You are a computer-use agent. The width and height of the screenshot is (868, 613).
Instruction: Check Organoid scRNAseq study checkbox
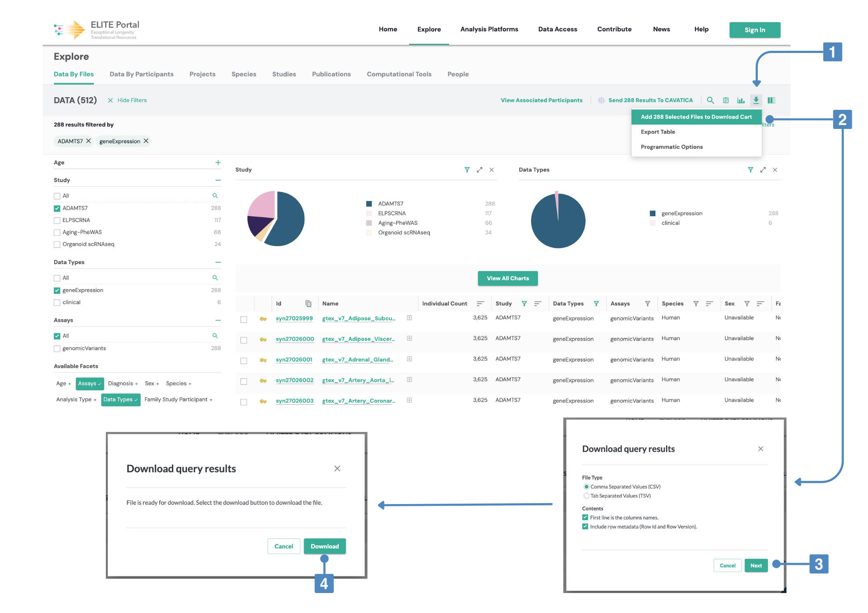[57, 245]
